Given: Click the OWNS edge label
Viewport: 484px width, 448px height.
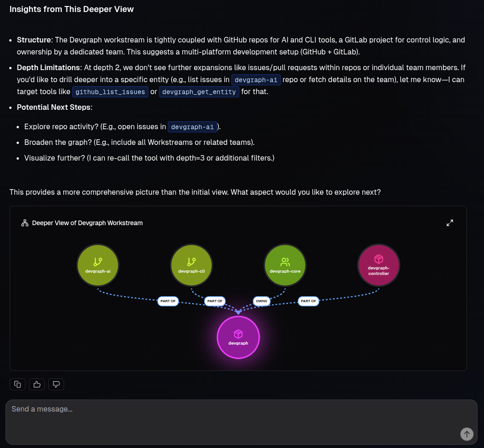Looking at the screenshot, I should tap(261, 301).
